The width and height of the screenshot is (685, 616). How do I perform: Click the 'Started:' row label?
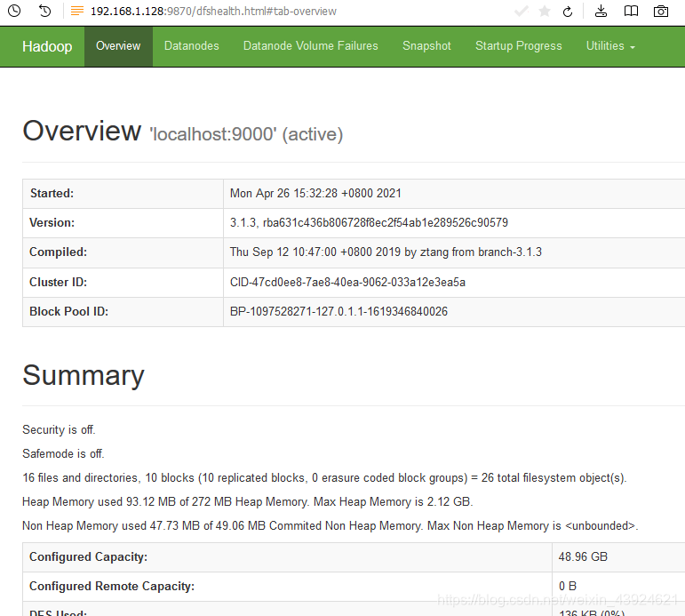pos(52,193)
